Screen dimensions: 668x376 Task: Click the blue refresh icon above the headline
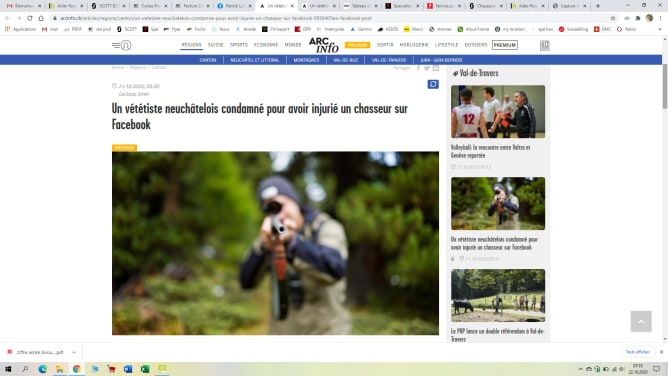click(x=433, y=84)
